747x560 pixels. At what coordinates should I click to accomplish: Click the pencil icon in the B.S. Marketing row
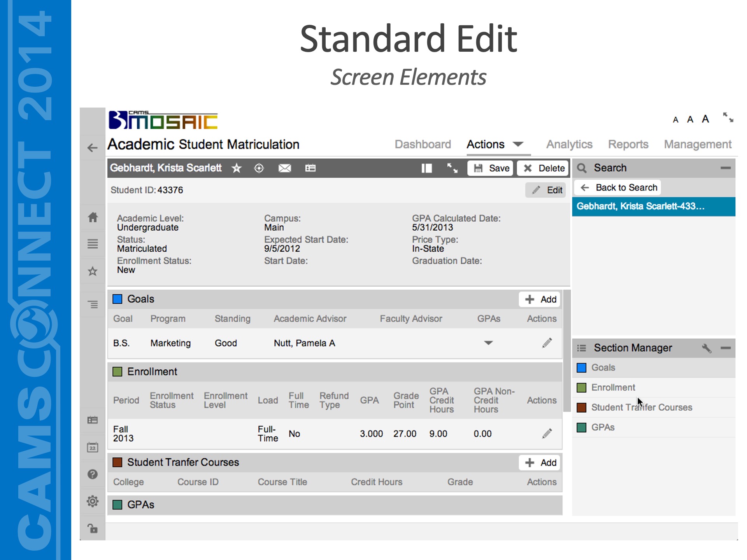(547, 343)
